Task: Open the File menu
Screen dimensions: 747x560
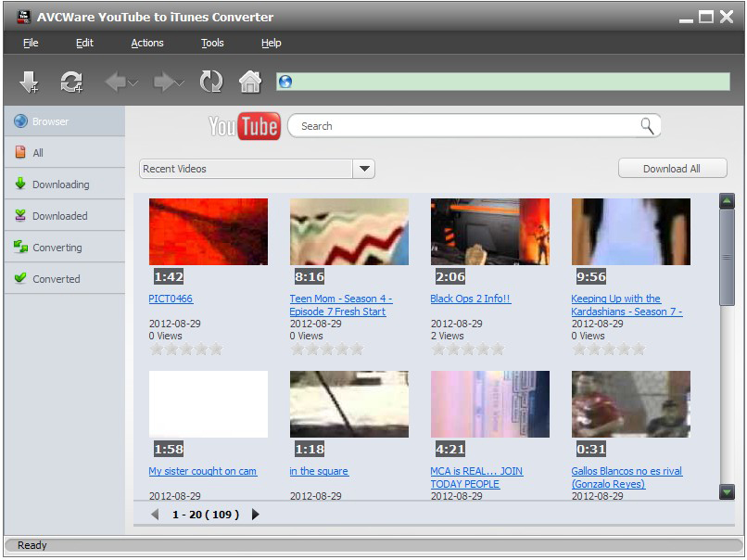Action: [31, 43]
